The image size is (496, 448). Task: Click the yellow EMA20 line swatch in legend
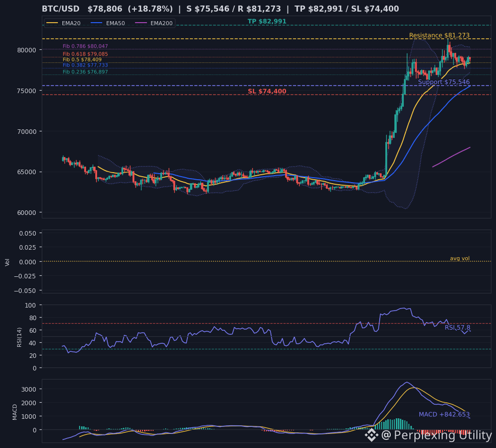pyautogui.click(x=52, y=23)
